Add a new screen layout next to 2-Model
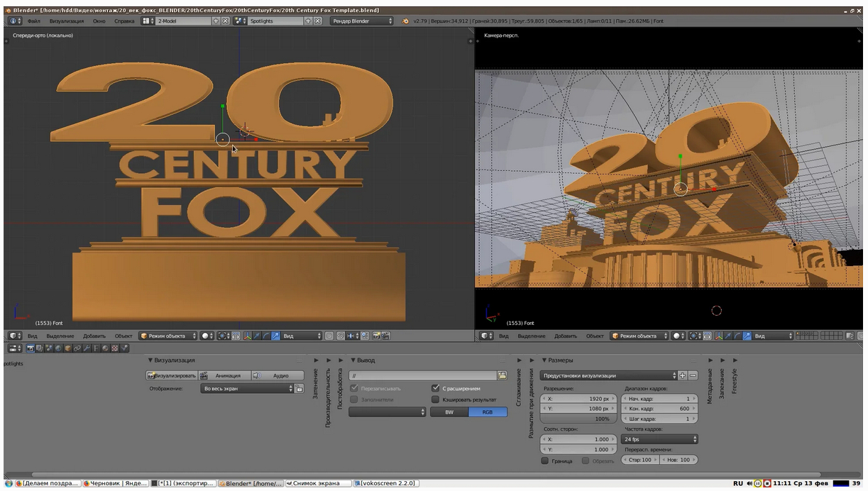Image resolution: width=868 pixels, height=491 pixels. tap(216, 21)
